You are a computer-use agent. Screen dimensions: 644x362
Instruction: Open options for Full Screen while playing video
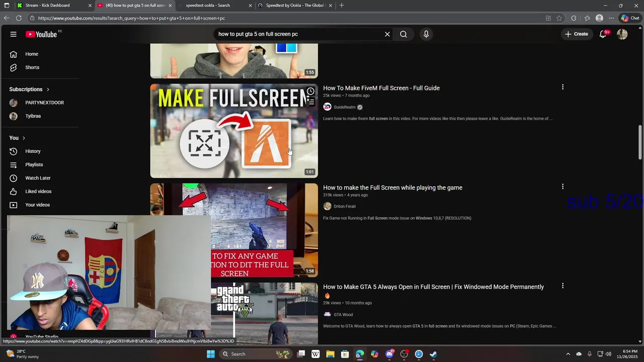(x=562, y=187)
